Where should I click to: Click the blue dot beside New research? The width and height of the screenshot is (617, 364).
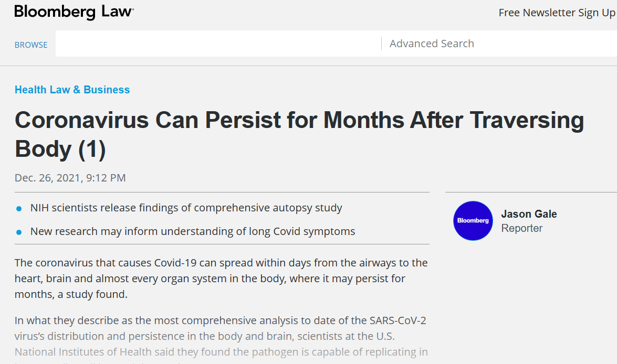(19, 232)
